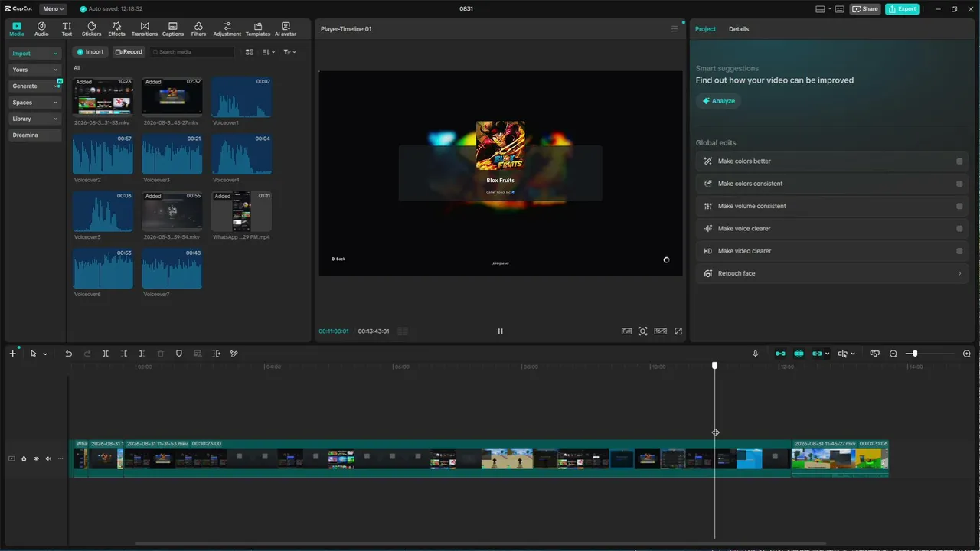Open the Filters panel
Viewport: 980px width, 551px height.
point(198,29)
